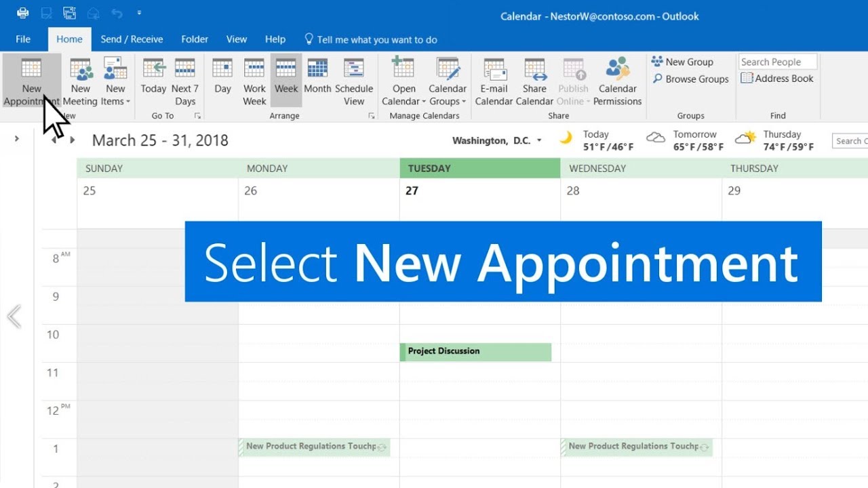The image size is (868, 488).
Task: Open the Help ribbon tab
Action: (x=275, y=39)
